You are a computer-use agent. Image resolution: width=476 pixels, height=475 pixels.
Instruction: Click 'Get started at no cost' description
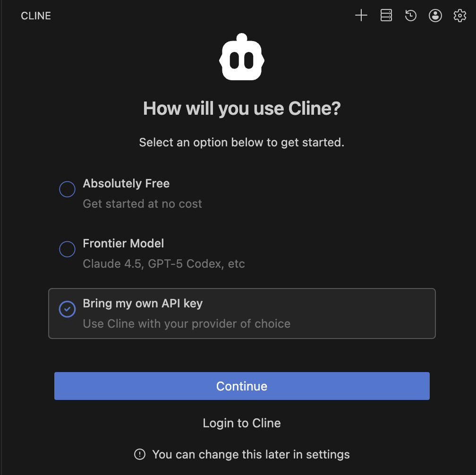(143, 204)
